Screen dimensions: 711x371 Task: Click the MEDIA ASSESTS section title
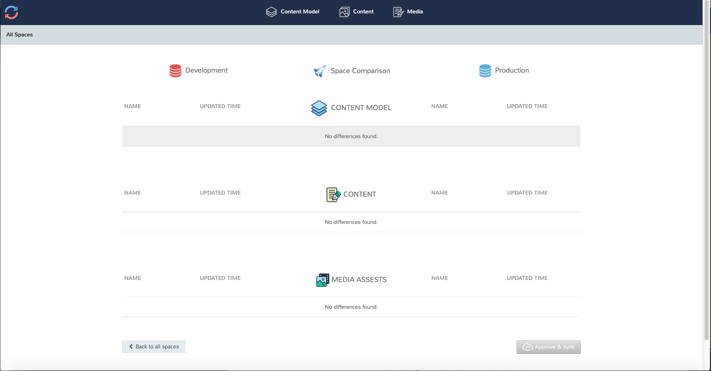(359, 279)
